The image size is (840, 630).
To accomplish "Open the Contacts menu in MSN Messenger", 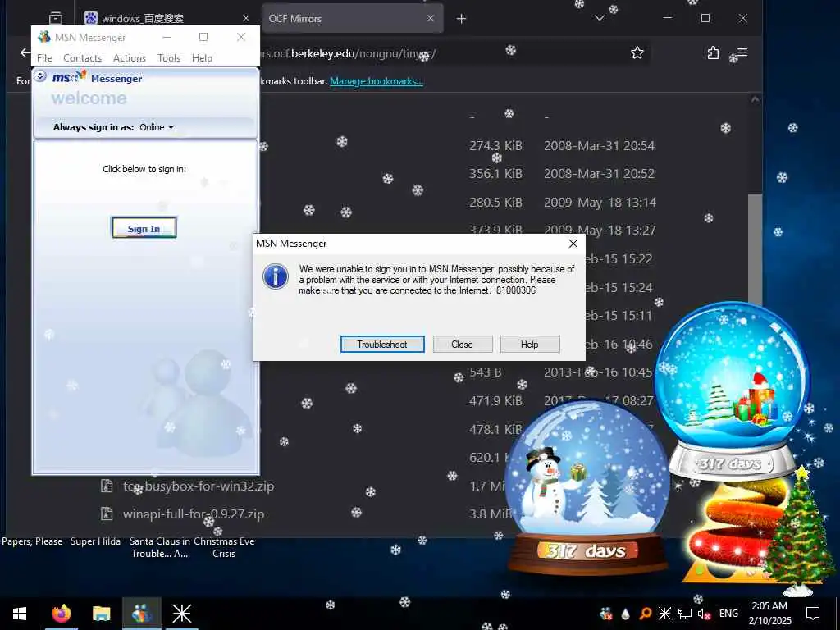I will (x=83, y=58).
